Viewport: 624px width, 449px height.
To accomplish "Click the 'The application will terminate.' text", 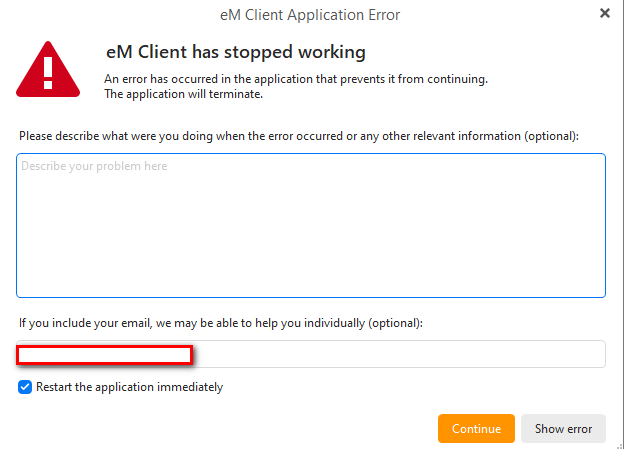I will point(183,94).
